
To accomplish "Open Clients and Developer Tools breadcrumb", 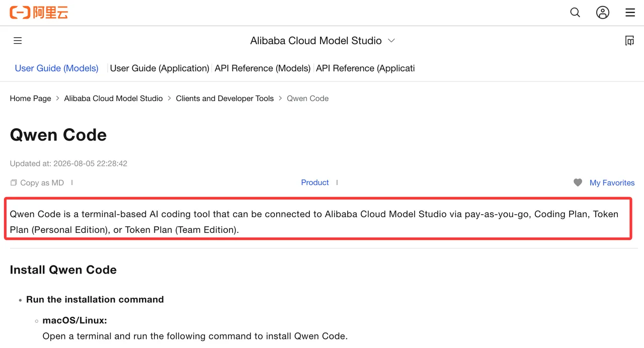I will click(x=225, y=99).
